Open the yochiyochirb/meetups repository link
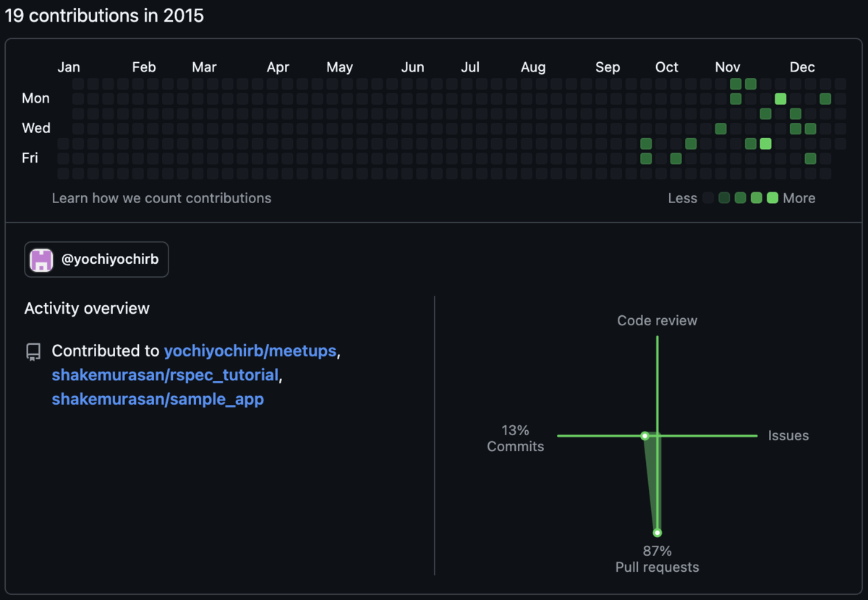This screenshot has width=868, height=600. click(x=250, y=351)
